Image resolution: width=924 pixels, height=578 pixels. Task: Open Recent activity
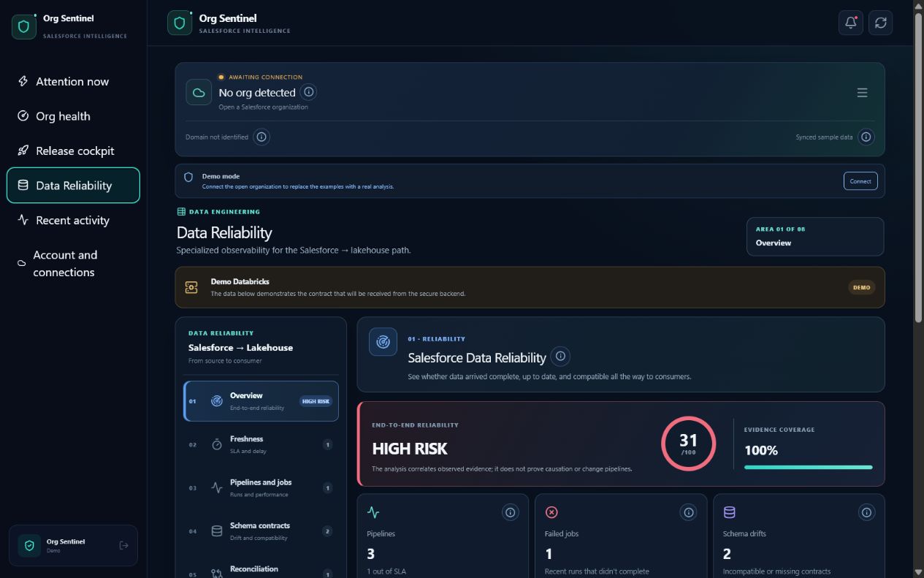pyautogui.click(x=73, y=220)
